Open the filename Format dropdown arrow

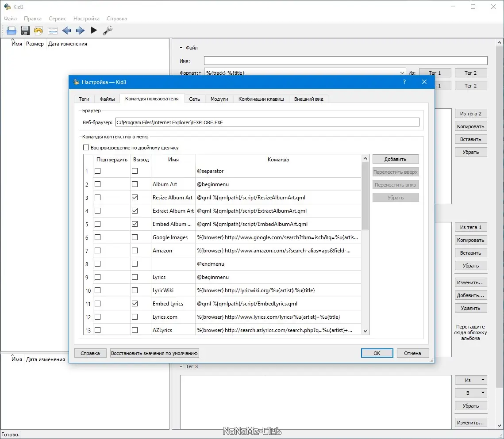[x=402, y=73]
